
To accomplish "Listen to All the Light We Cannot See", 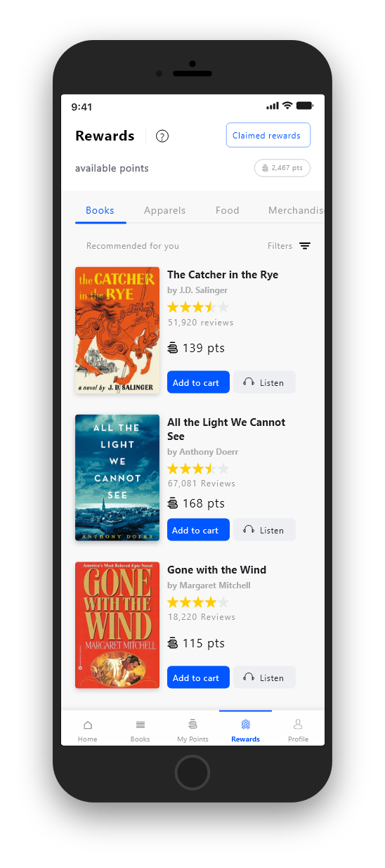I will point(264,530).
